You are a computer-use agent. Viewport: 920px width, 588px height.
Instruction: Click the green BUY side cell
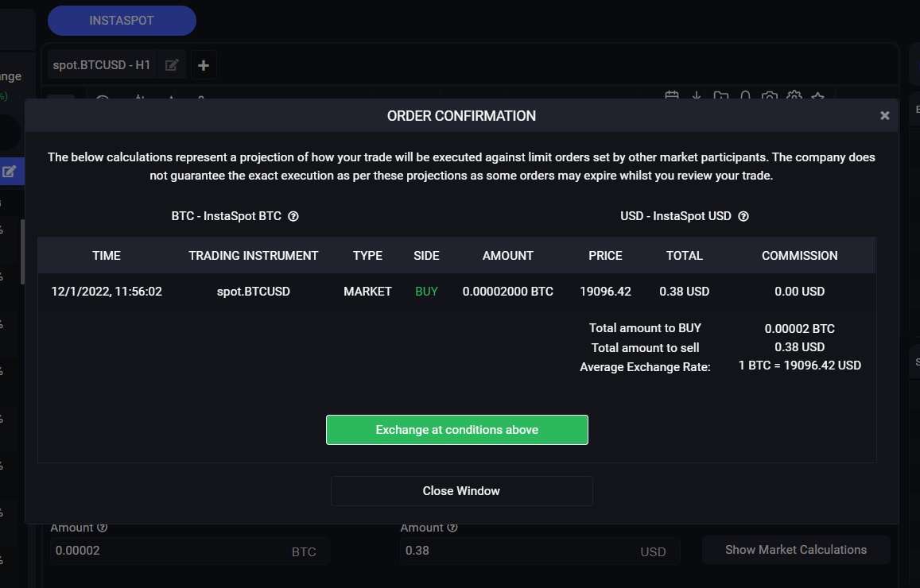click(x=426, y=292)
